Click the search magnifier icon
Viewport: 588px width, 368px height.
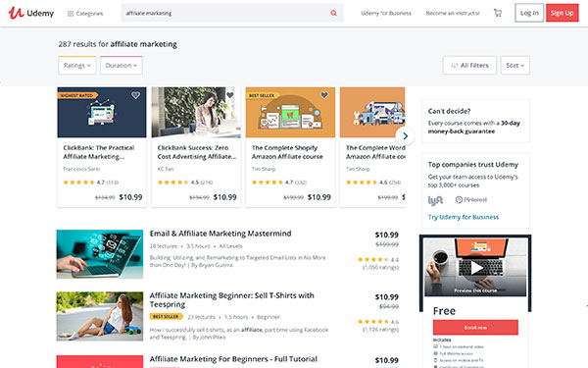pos(333,13)
